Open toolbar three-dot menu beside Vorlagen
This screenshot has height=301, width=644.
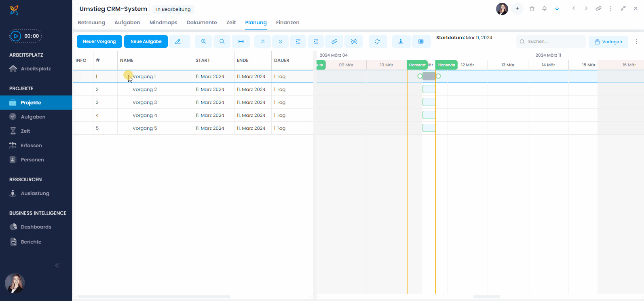(x=636, y=42)
